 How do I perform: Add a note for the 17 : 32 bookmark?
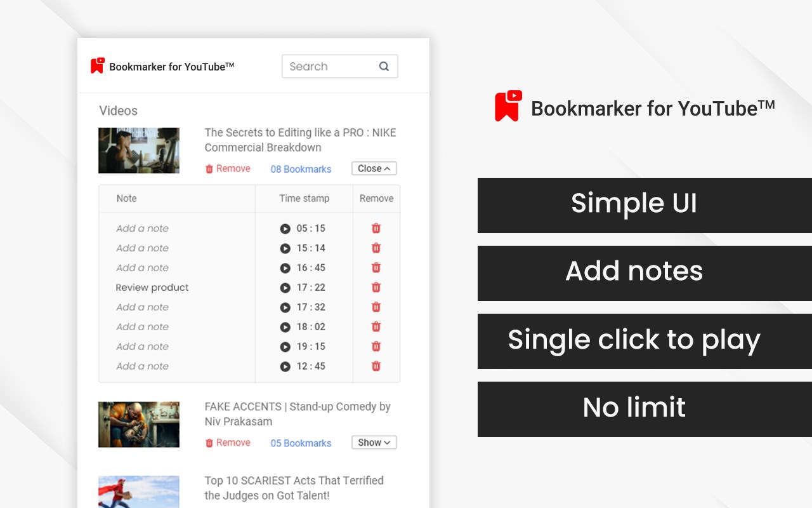pos(143,307)
